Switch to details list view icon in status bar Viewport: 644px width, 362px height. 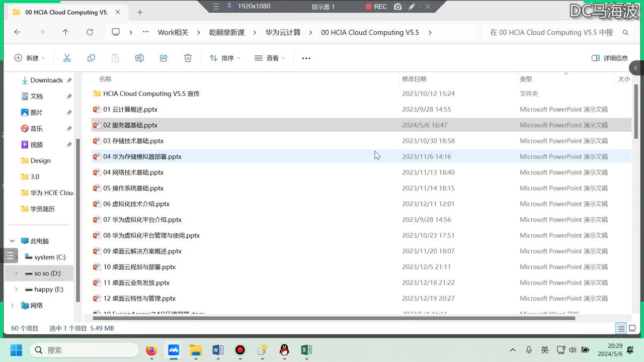pos(621,328)
